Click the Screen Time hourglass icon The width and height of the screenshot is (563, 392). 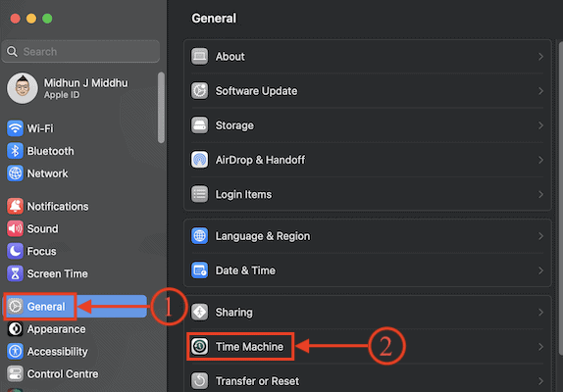click(x=15, y=273)
